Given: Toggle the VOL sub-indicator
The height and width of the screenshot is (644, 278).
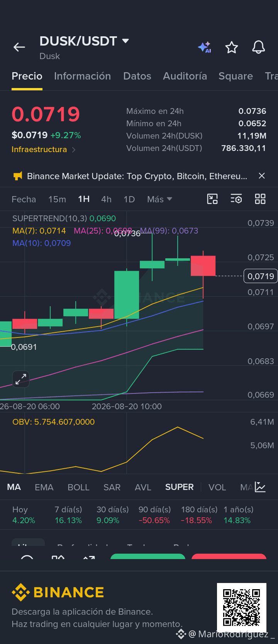Looking at the screenshot, I should click(217, 487).
